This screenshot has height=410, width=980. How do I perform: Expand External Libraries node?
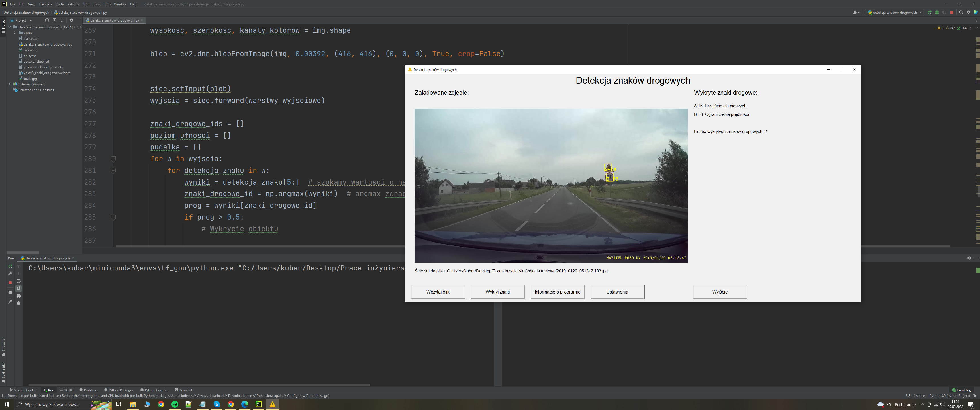tap(9, 85)
